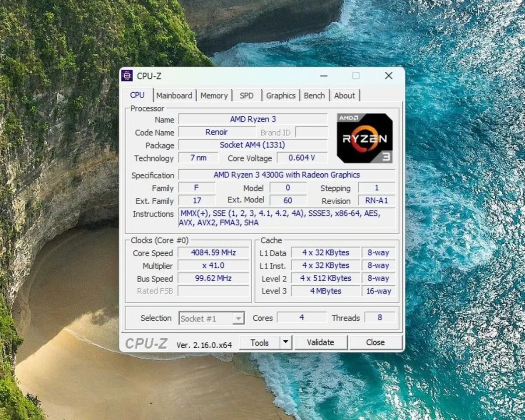Click the Code Name value Renoir
525x420 pixels.
tap(217, 132)
